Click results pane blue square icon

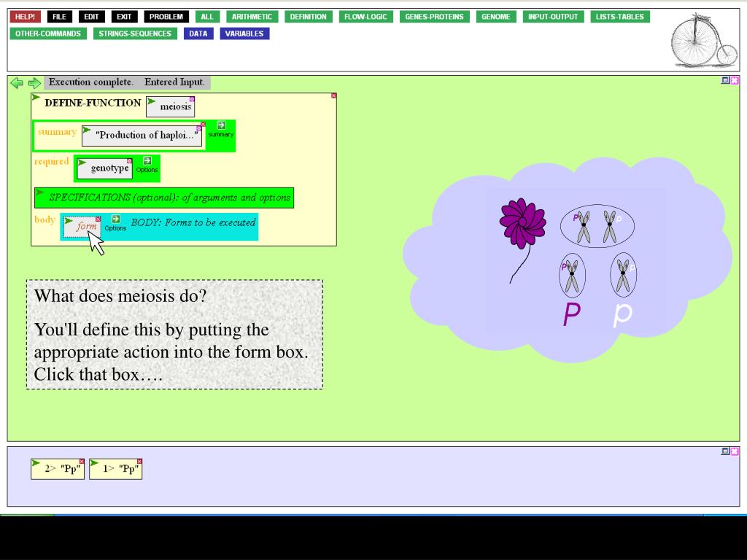[725, 451]
